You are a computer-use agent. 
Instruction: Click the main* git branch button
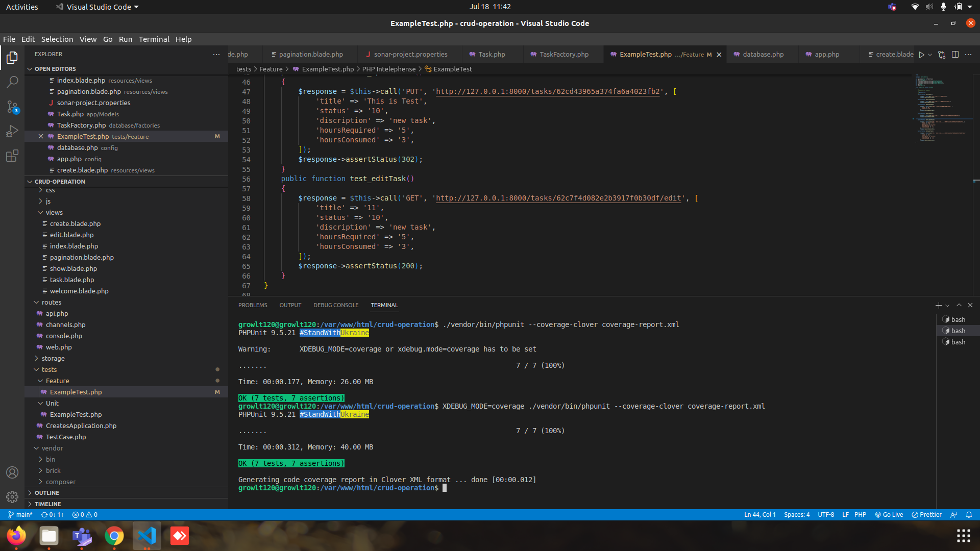coord(20,515)
